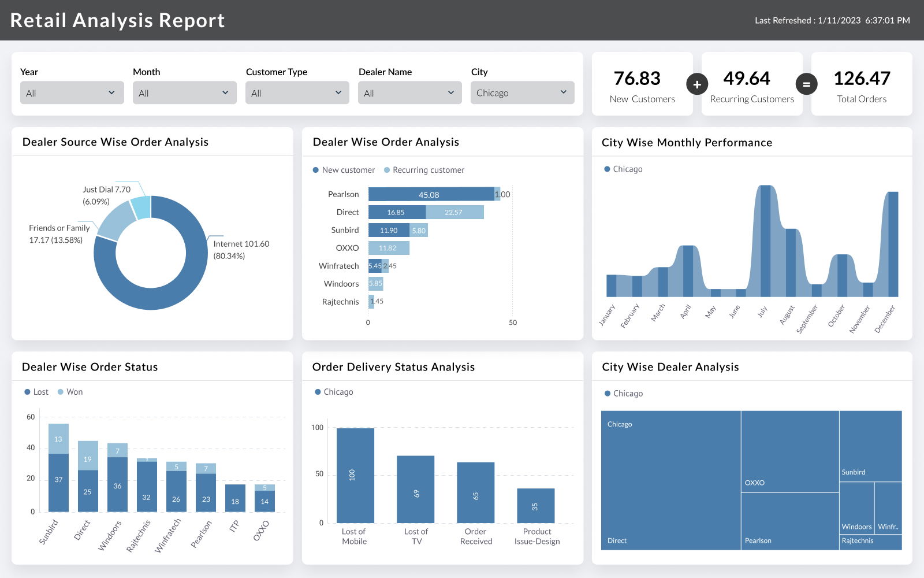Click the plus icon between customer cards

point(697,84)
